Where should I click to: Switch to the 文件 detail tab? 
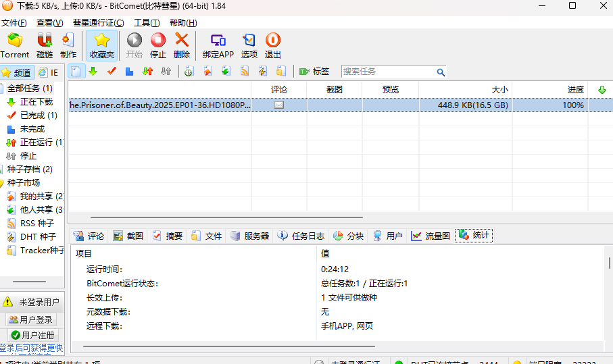pyautogui.click(x=207, y=236)
